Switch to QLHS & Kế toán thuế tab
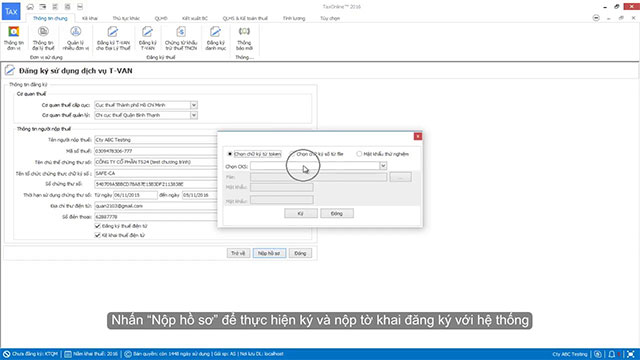 [x=245, y=18]
